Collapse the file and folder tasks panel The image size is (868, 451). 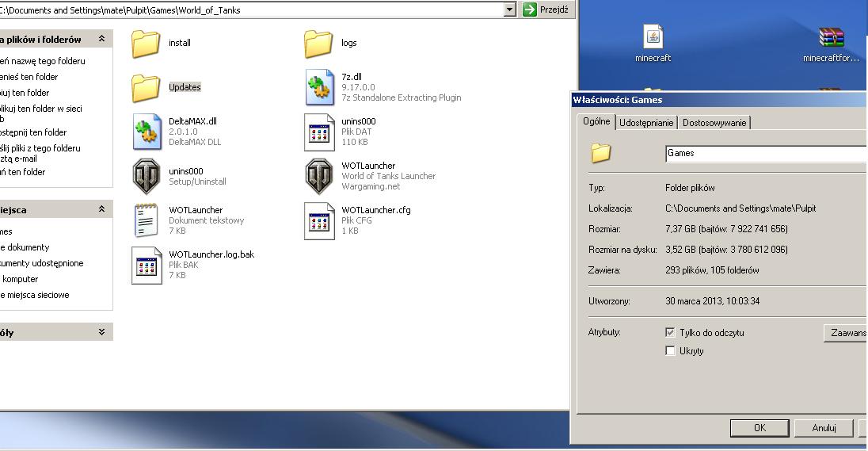[102, 39]
